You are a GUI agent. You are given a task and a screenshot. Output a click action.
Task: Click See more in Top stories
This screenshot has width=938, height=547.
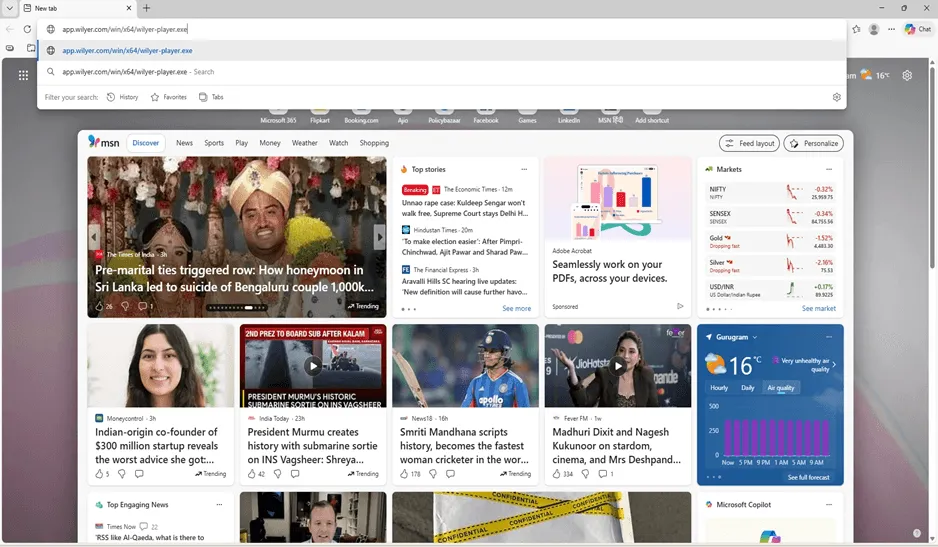516,308
